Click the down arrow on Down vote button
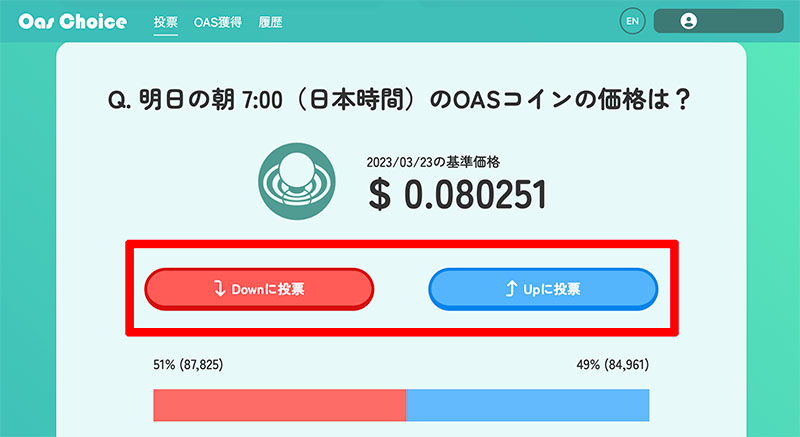 tap(219, 289)
